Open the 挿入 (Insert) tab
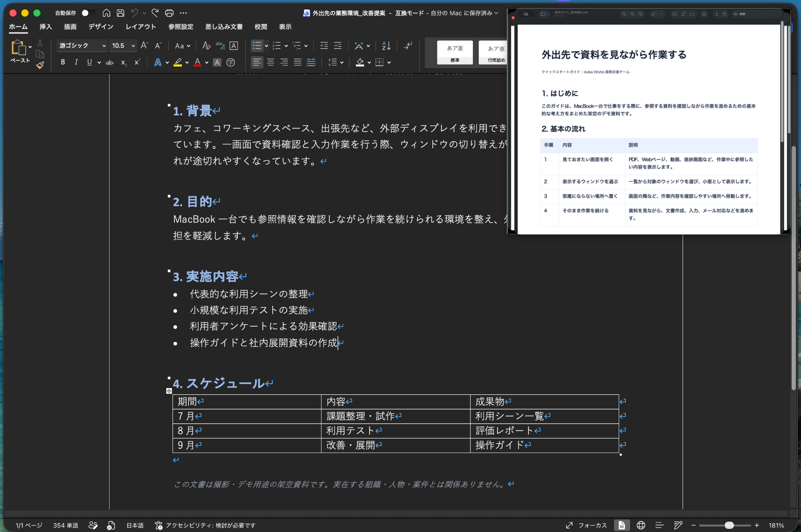Screen dimensions: 801x532 (46, 27)
